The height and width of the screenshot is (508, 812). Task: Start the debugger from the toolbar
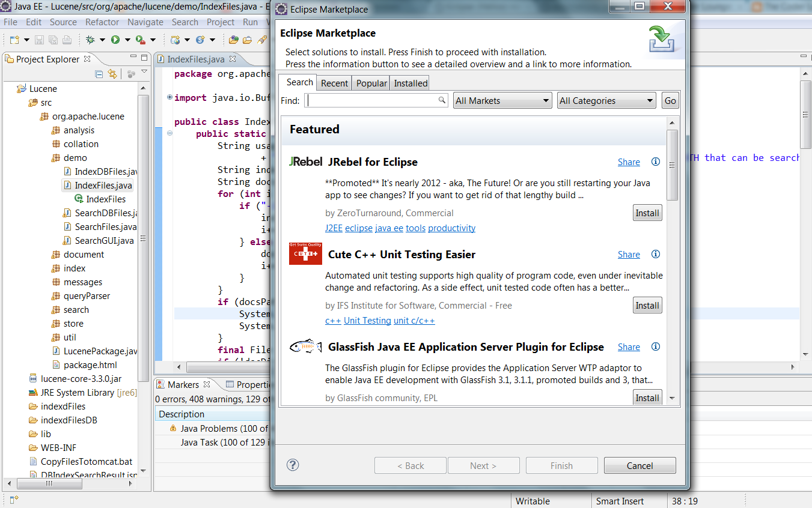tap(91, 40)
